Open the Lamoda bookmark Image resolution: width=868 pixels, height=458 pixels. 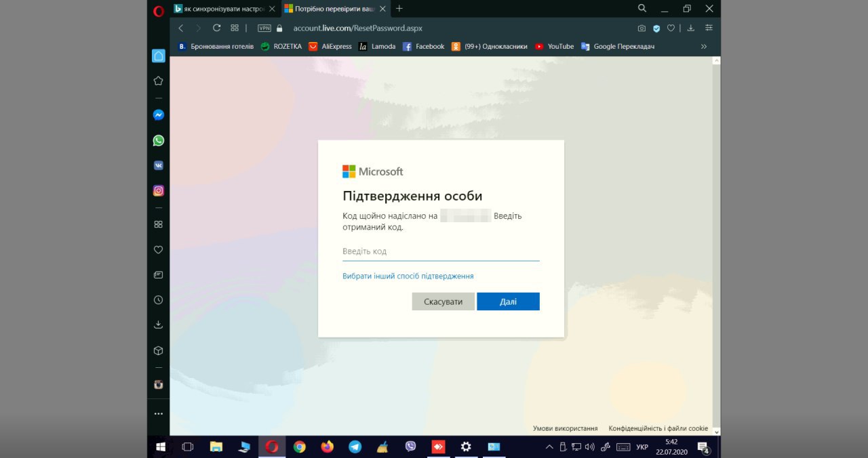[377, 47]
